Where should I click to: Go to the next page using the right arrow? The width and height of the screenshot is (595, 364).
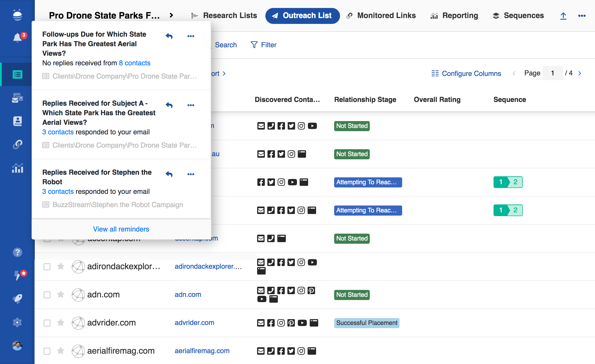[580, 73]
